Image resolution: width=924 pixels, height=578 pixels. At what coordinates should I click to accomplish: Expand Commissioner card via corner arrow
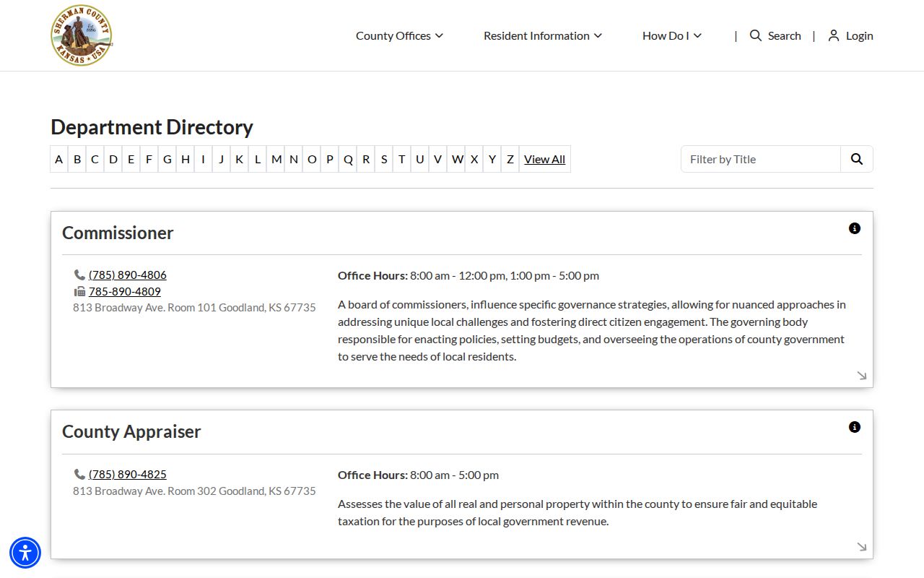pos(861,375)
